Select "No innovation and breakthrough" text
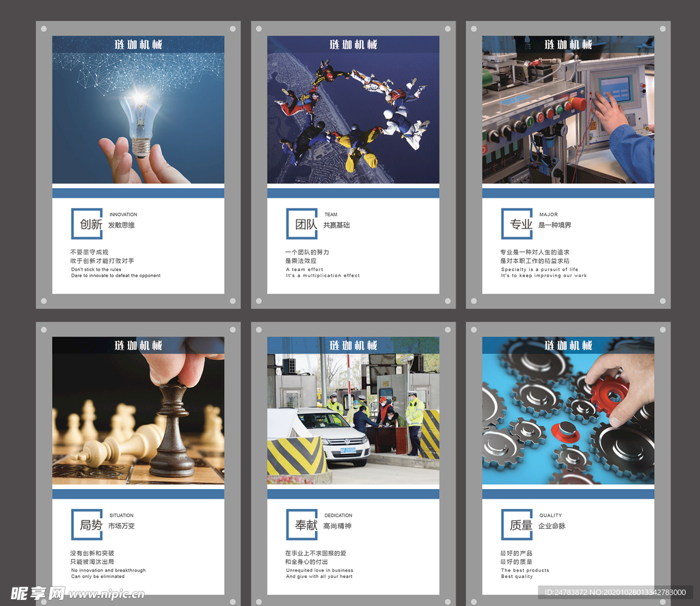The width and height of the screenshot is (700, 606). [x=109, y=570]
